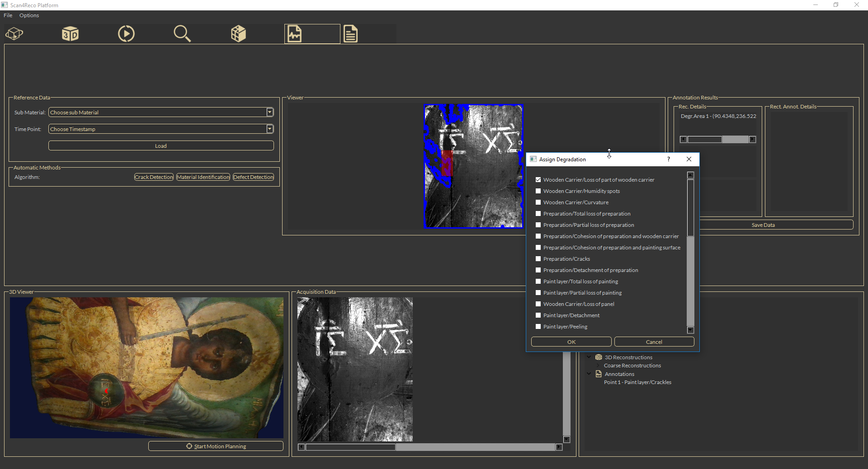Image resolution: width=868 pixels, height=469 pixels.
Task: Open the File menu
Action: pos(8,15)
